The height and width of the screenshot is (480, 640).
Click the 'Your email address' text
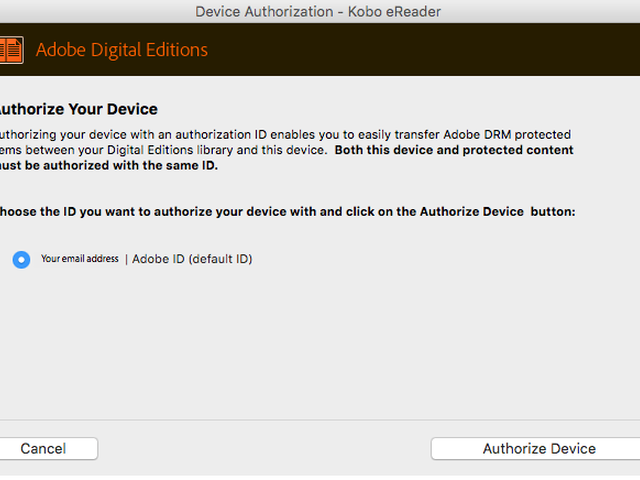(x=80, y=259)
